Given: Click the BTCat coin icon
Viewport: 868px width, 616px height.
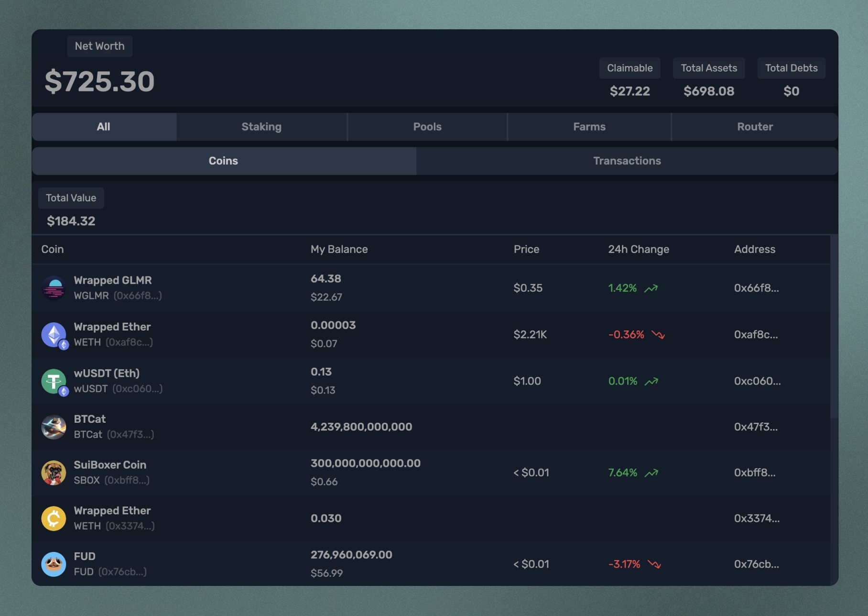Looking at the screenshot, I should pos(54,427).
